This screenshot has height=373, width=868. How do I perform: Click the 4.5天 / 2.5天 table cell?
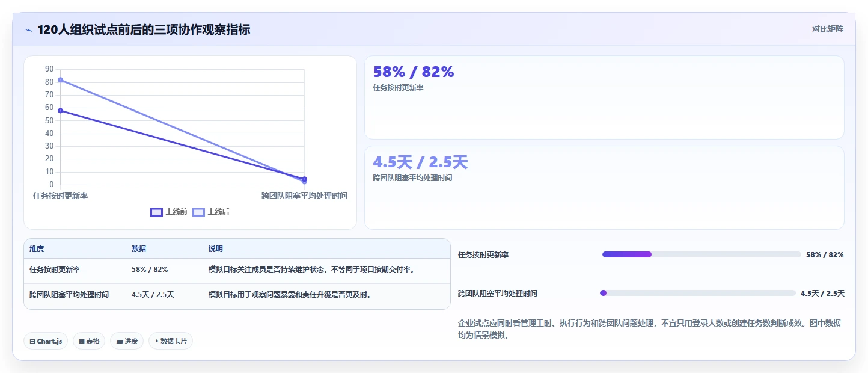153,295
